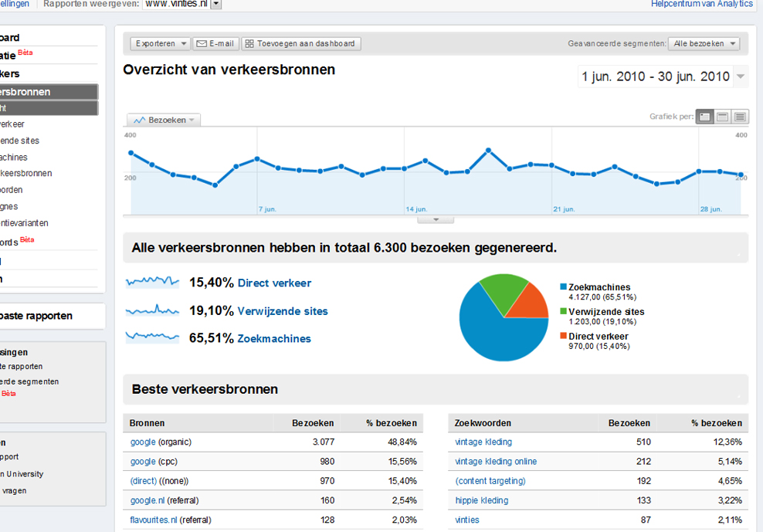Open the google (organic) source link
Viewport: 763px width, 532px height.
pyautogui.click(x=143, y=442)
